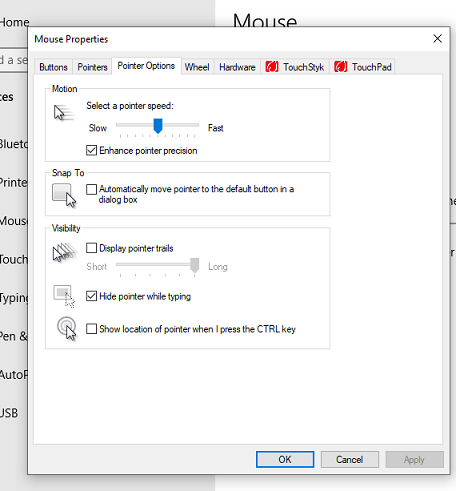Open AutoPlay in the Settings sidebar

14,375
